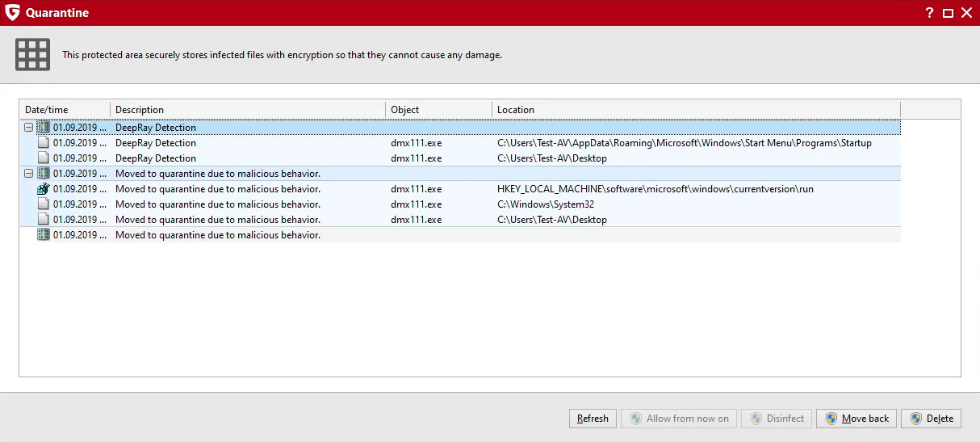
Task: Click quarantine icon of the last list entry
Action: [44, 235]
